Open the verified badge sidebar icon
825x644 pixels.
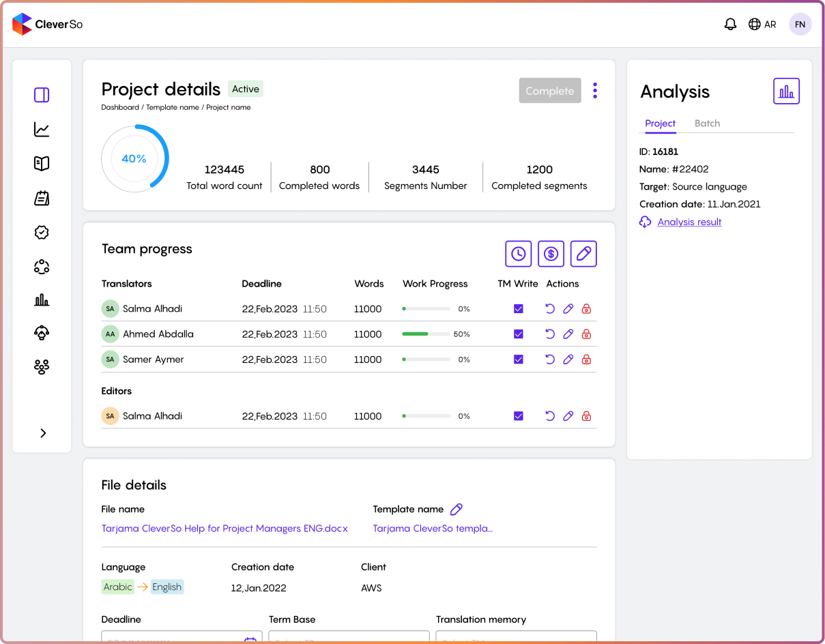tap(42, 233)
